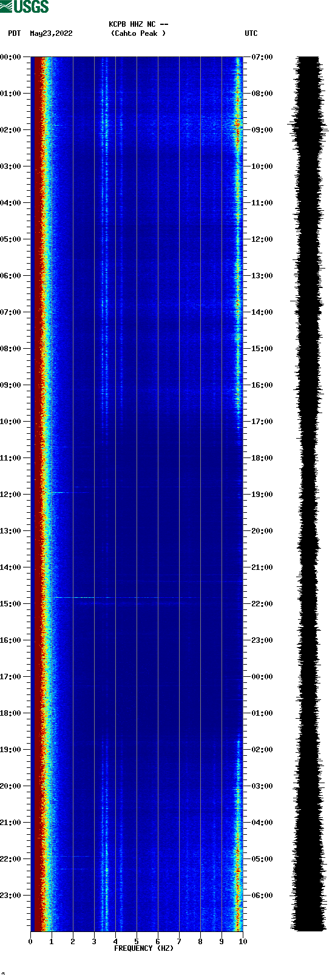Screen dimensions: 335x980
Task: Click the 13:00 UTC time label
Action: [x=262, y=276]
